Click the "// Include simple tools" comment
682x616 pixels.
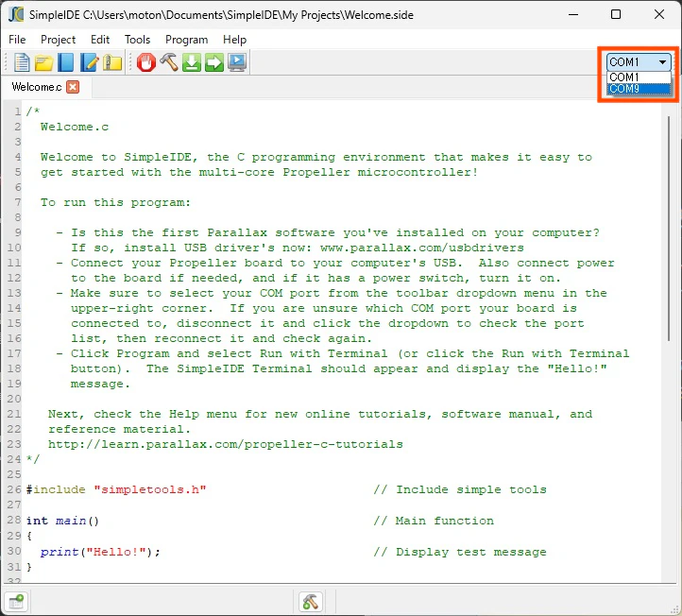coord(460,489)
